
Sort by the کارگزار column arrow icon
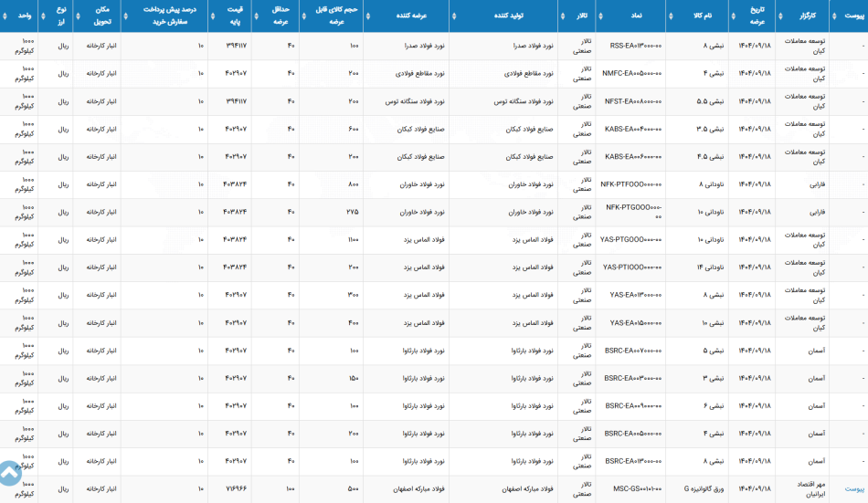(x=780, y=16)
